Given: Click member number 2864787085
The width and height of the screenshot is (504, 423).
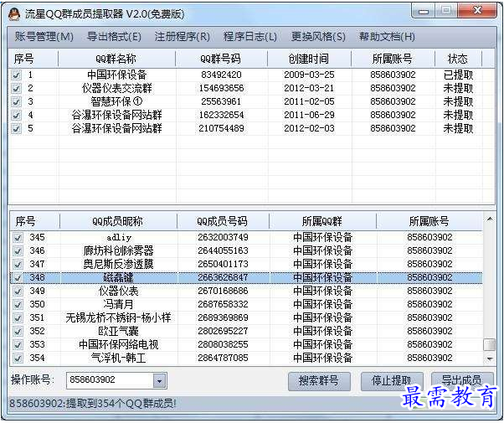Looking at the screenshot, I should 223,358.
